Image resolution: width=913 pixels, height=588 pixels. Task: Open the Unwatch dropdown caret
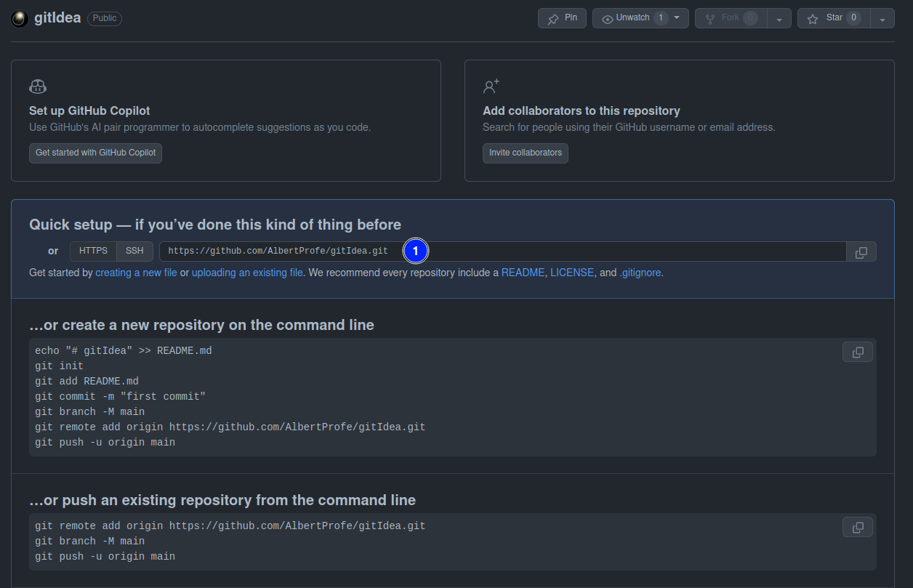677,18
